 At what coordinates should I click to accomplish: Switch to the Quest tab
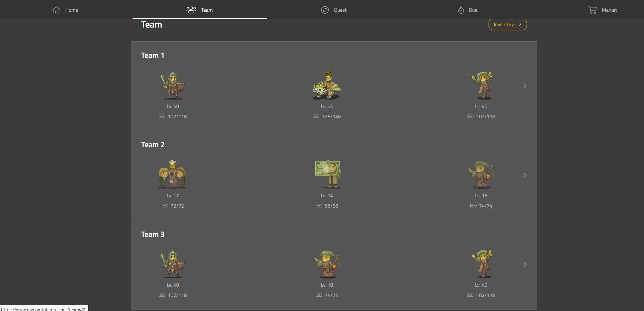coord(334,10)
